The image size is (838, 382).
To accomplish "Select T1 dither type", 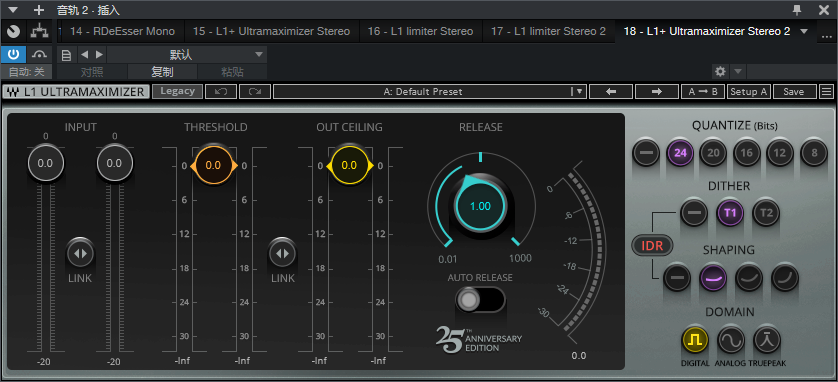I will (730, 213).
